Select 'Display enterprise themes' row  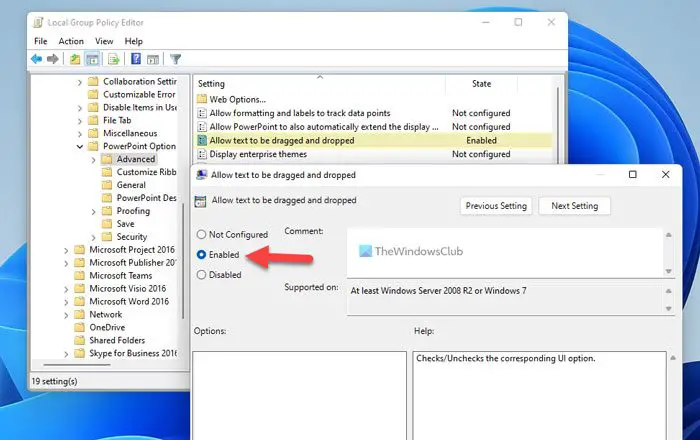coord(374,154)
